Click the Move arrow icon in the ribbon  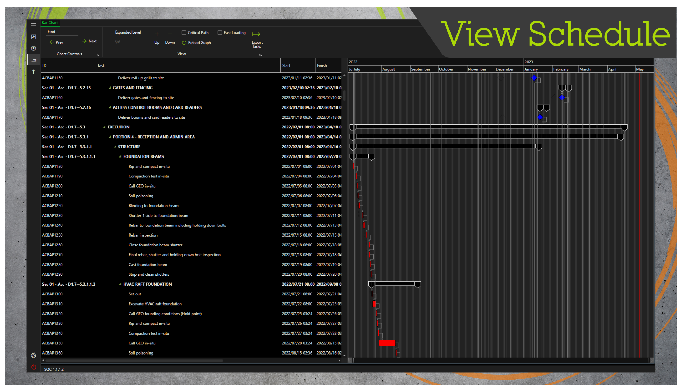click(x=157, y=43)
